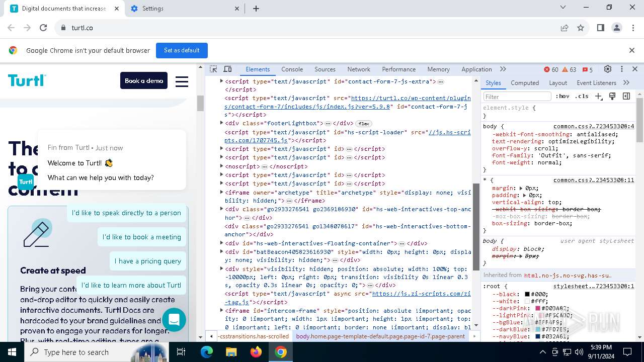Viewport: 644px width, 362px height.
Task: Expand the noscript node
Action: point(221,166)
